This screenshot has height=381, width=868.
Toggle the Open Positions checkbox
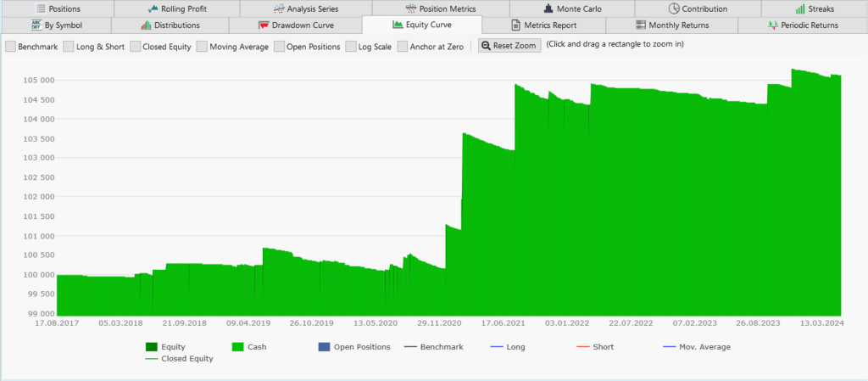tap(280, 47)
